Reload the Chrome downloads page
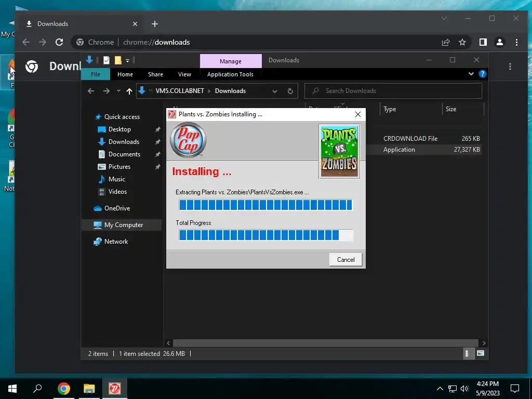The image size is (532, 399). (x=59, y=42)
